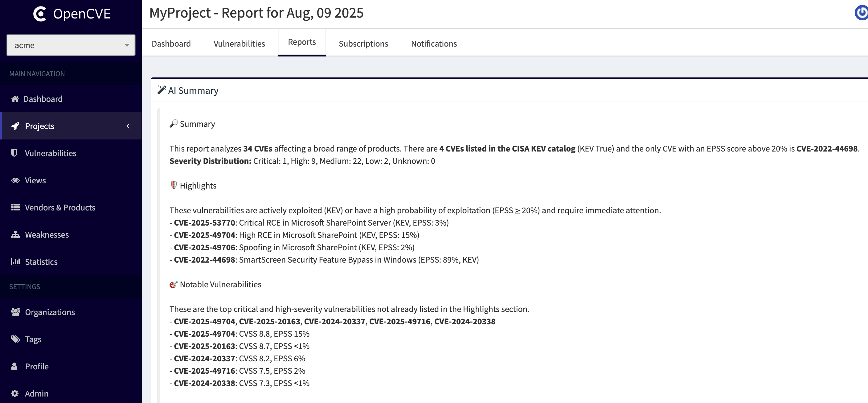Open Organizations in settings sidebar
This screenshot has width=868, height=403.
pyautogui.click(x=50, y=312)
